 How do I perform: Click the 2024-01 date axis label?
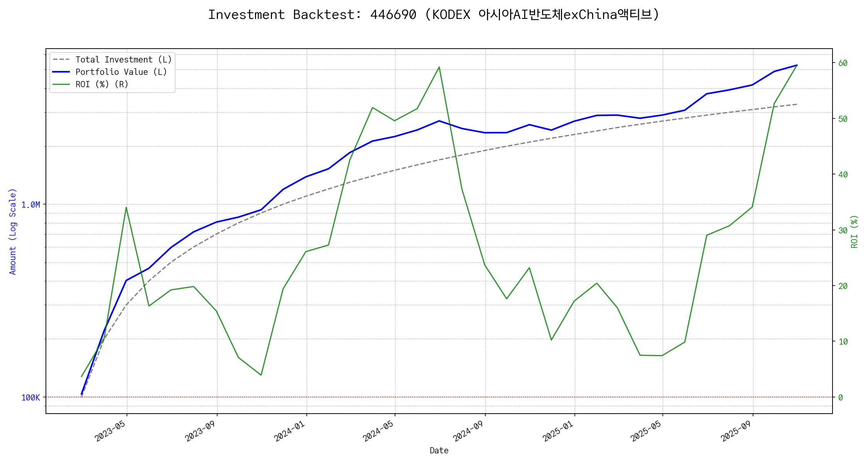click(290, 431)
